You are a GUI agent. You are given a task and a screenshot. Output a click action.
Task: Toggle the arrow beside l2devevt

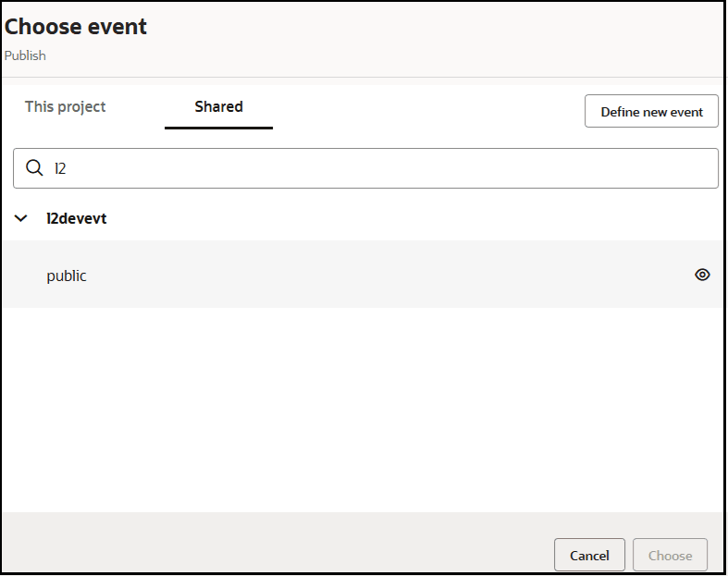point(21,219)
